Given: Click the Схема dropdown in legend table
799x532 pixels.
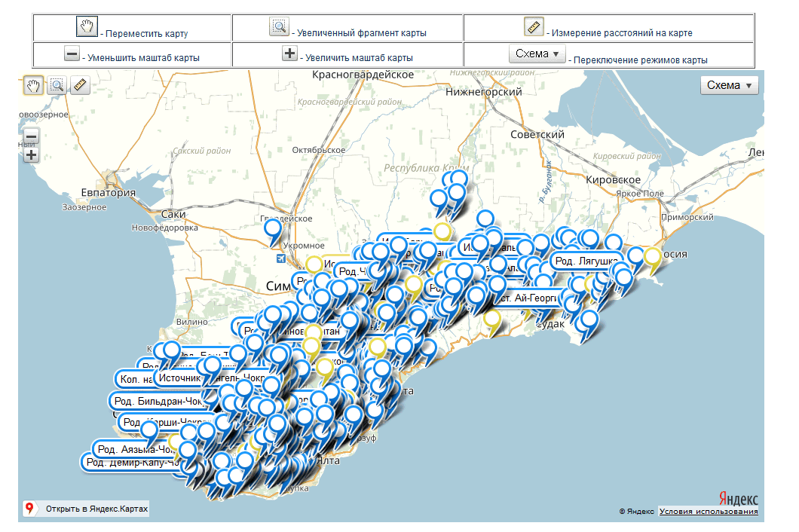Looking at the screenshot, I should 537,54.
